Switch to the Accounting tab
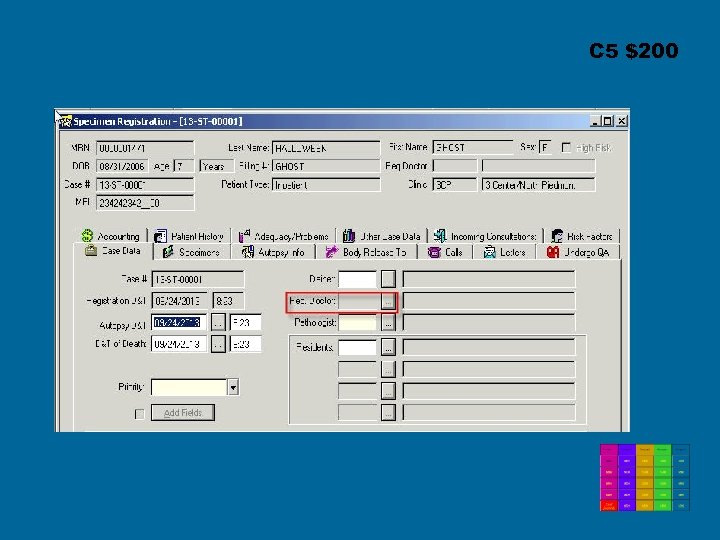 111,236
